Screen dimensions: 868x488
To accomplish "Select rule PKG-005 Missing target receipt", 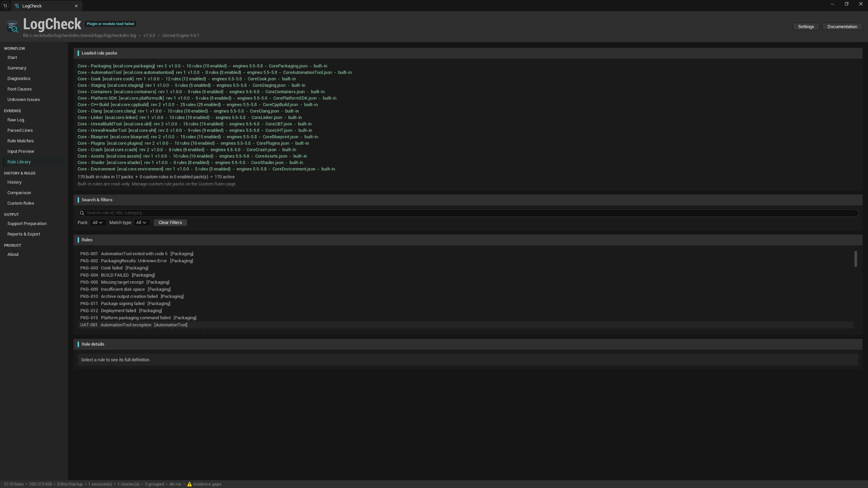I will (466, 282).
